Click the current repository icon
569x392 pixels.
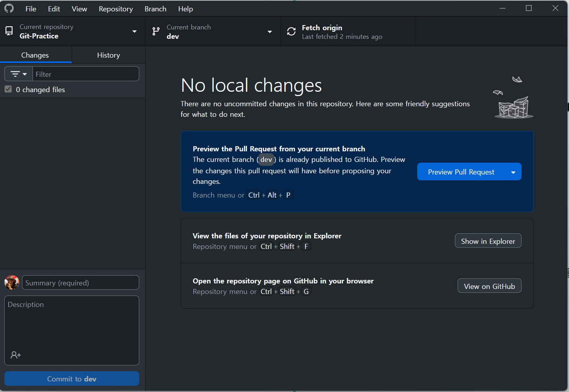tap(9, 31)
